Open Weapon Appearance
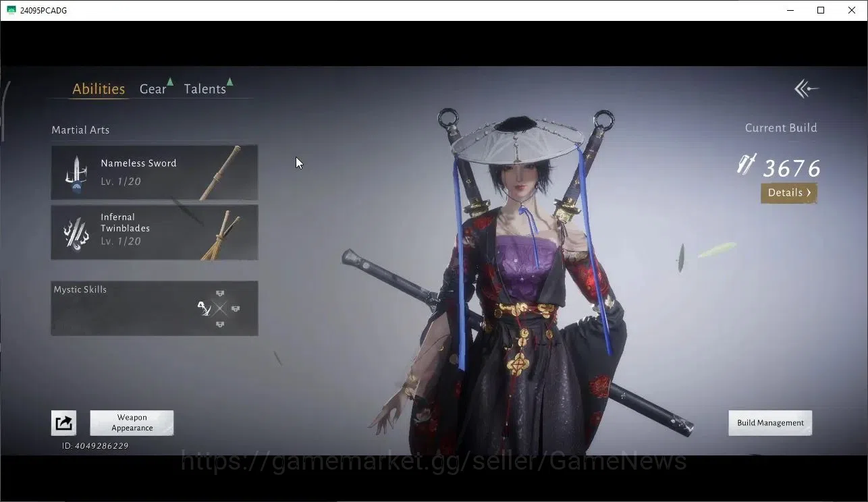This screenshot has height=502, width=868. click(x=132, y=423)
